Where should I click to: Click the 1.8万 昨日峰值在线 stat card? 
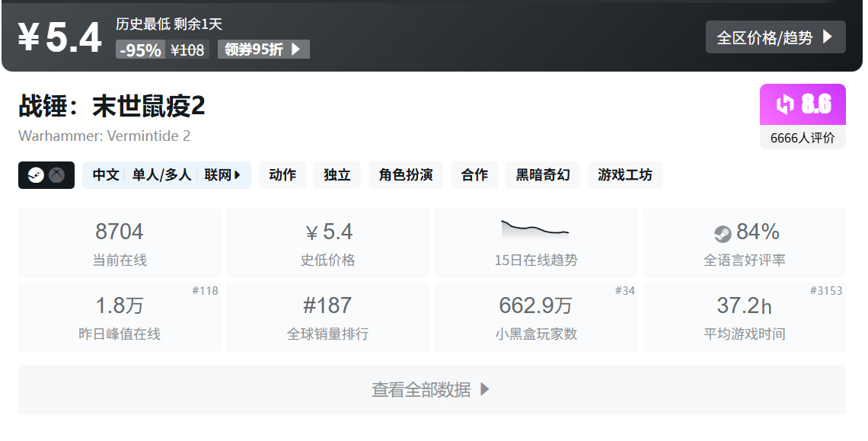(x=120, y=317)
